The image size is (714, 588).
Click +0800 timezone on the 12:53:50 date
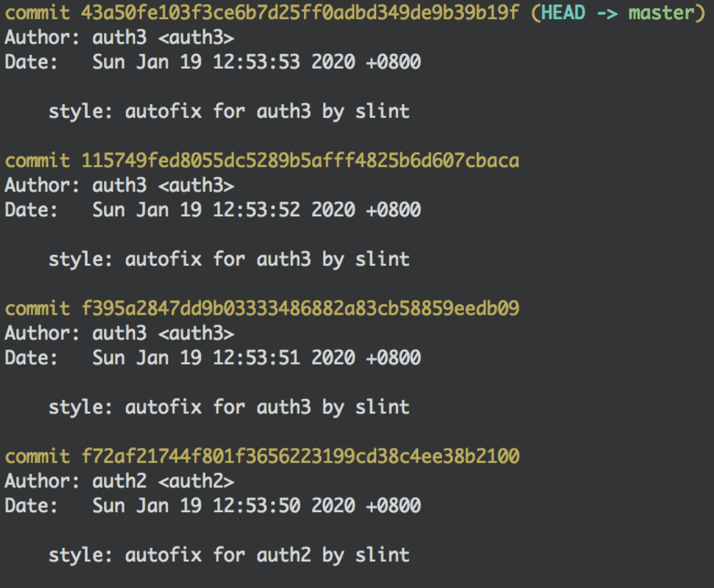point(393,506)
